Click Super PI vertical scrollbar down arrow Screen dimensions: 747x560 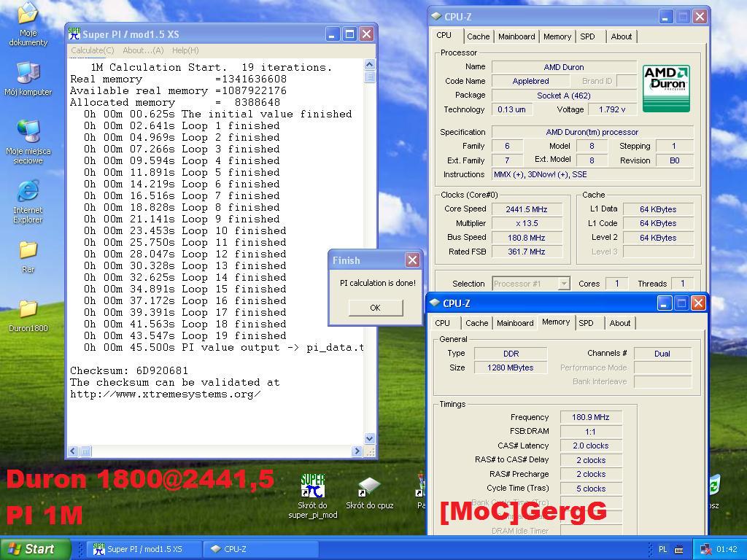coord(370,438)
